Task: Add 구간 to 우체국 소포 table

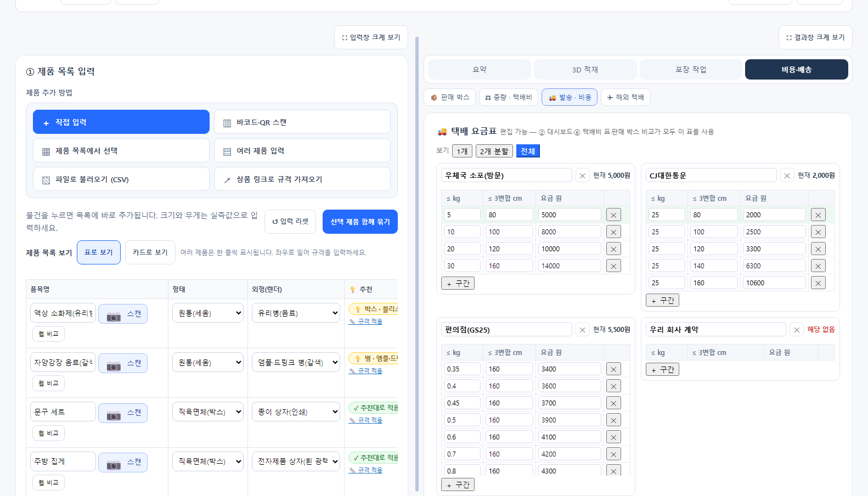Action: tap(458, 283)
